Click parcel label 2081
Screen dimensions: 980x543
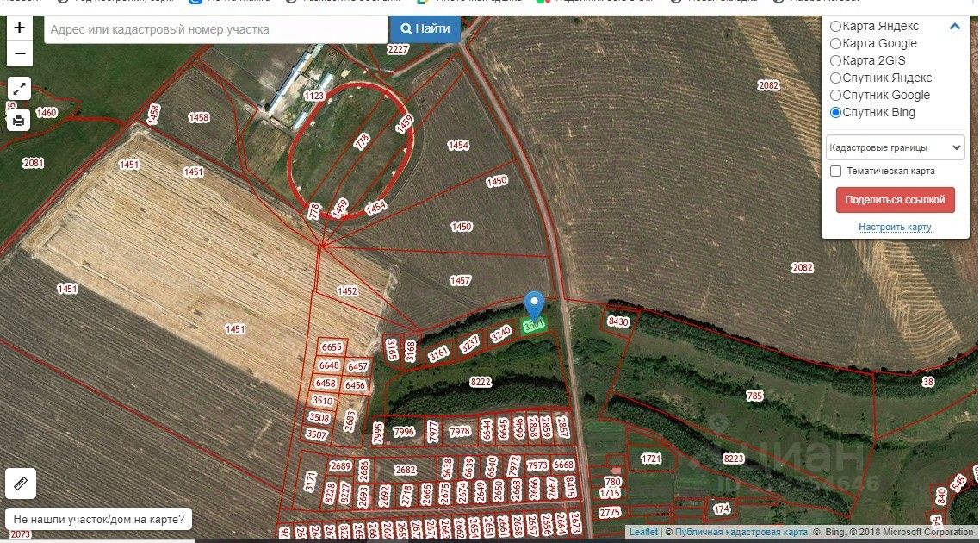pyautogui.click(x=33, y=163)
